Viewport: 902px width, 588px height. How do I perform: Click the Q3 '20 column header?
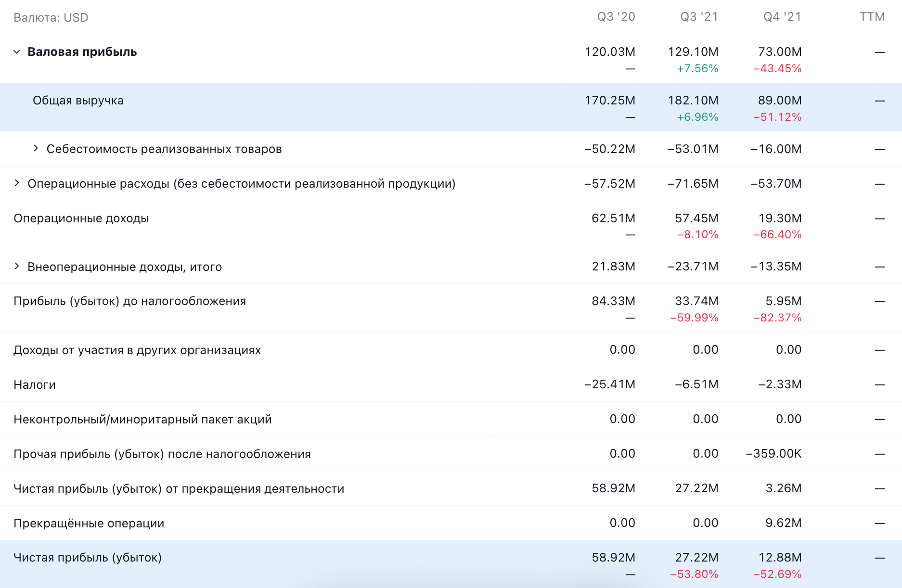[616, 17]
